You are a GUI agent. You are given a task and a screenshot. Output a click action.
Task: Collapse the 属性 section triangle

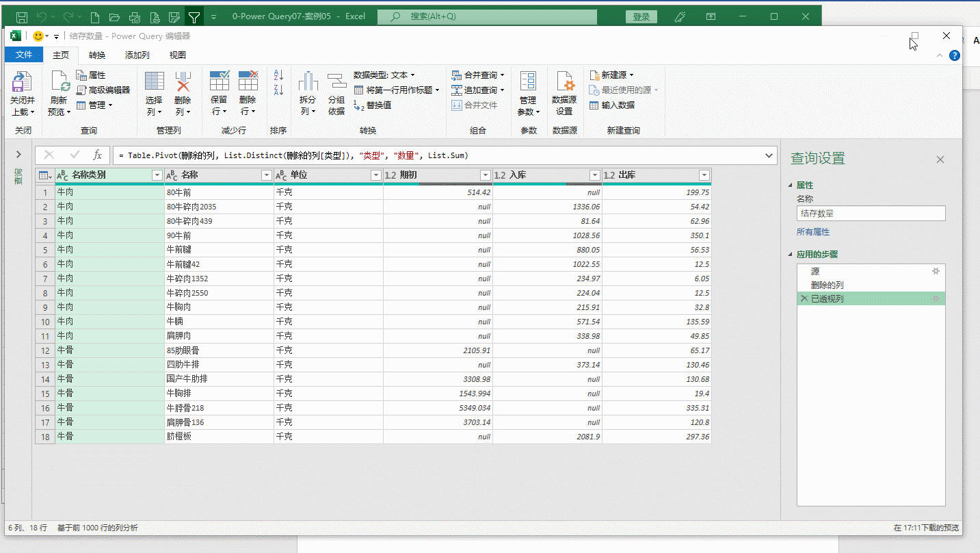791,185
